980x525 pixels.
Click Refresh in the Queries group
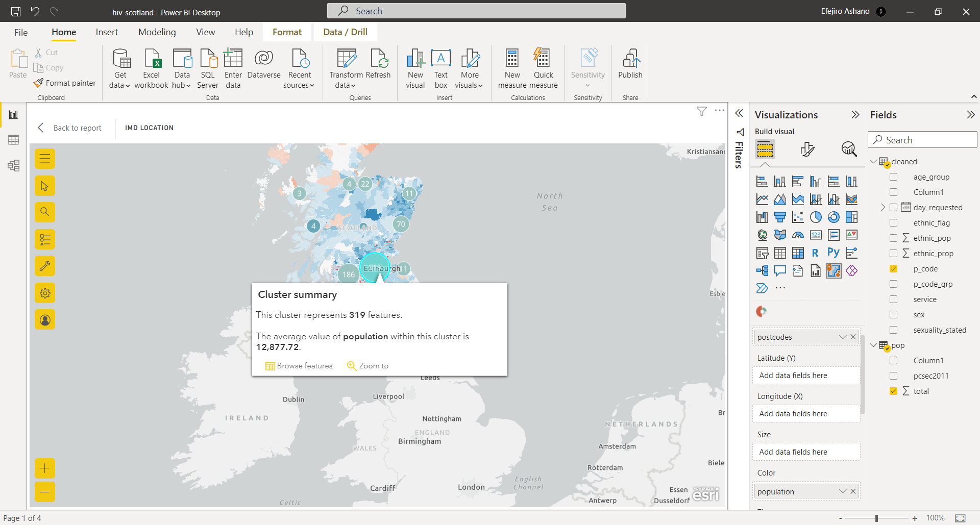(x=378, y=64)
